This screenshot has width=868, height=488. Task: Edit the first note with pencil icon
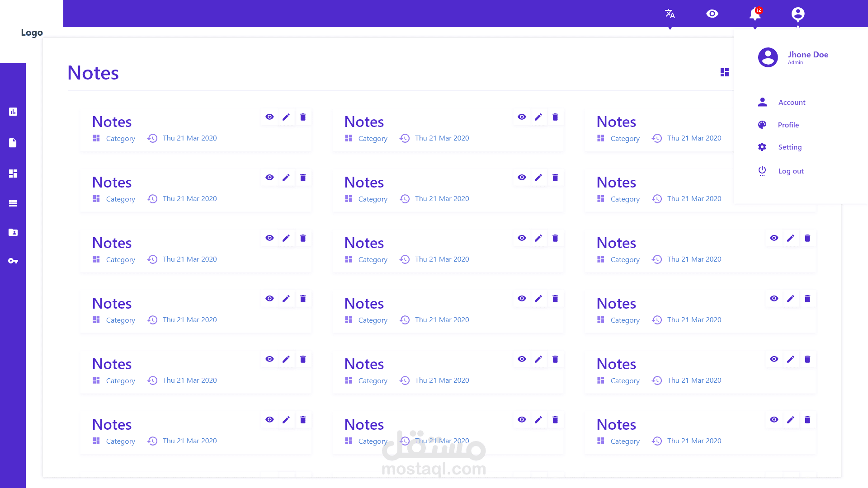click(286, 117)
